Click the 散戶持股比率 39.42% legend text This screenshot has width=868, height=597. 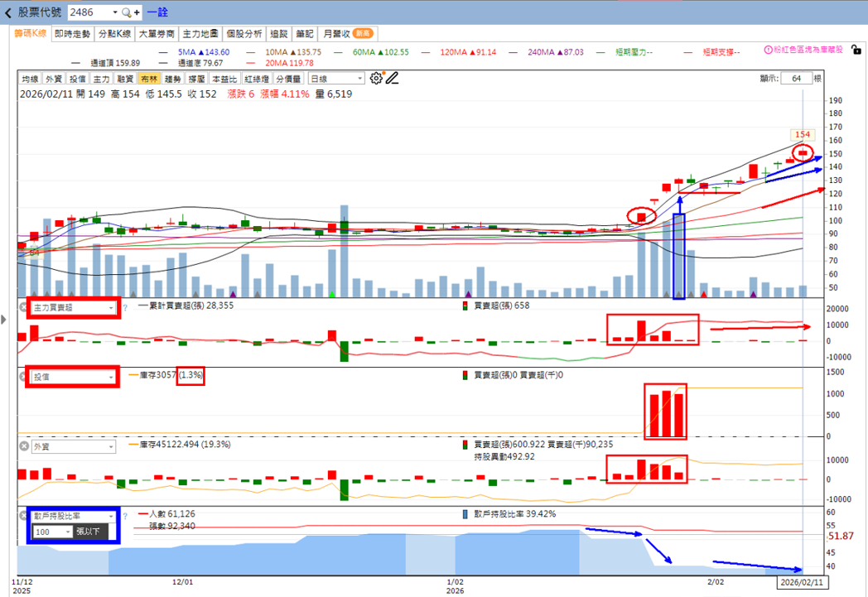click(x=515, y=514)
